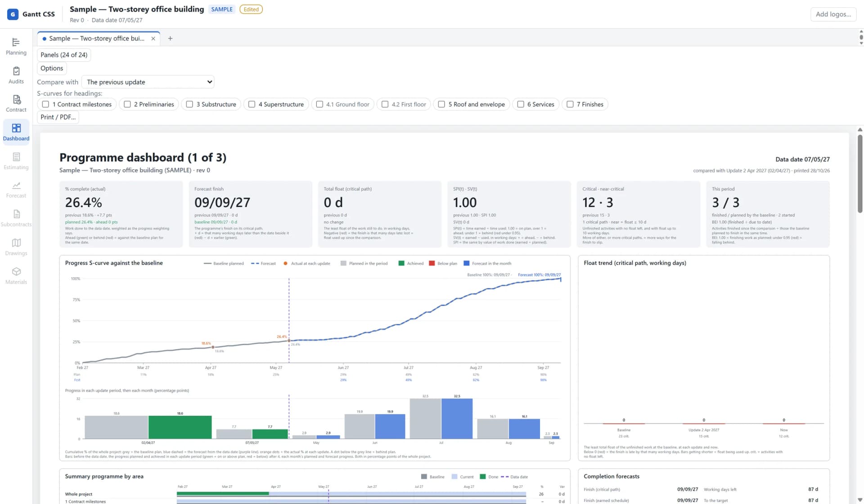Click the Edited status badge

pyautogui.click(x=251, y=9)
